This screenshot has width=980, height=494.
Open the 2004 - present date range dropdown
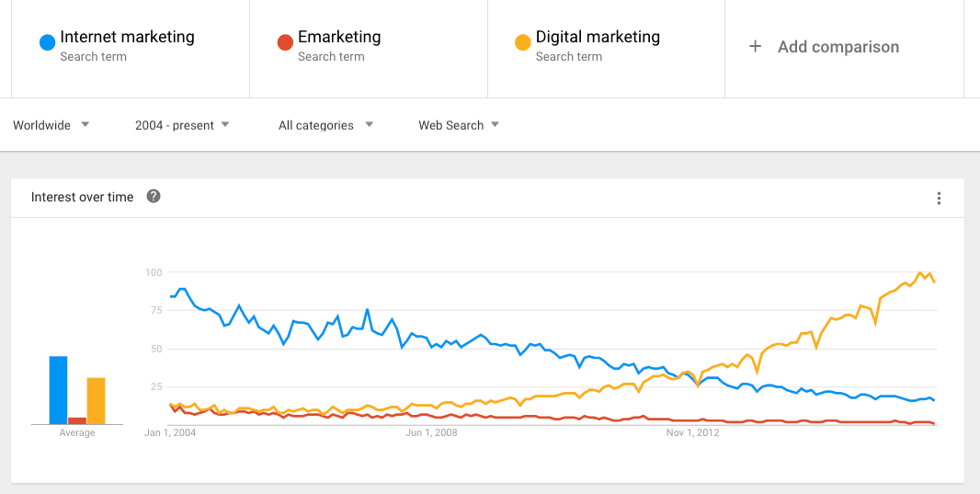(182, 125)
